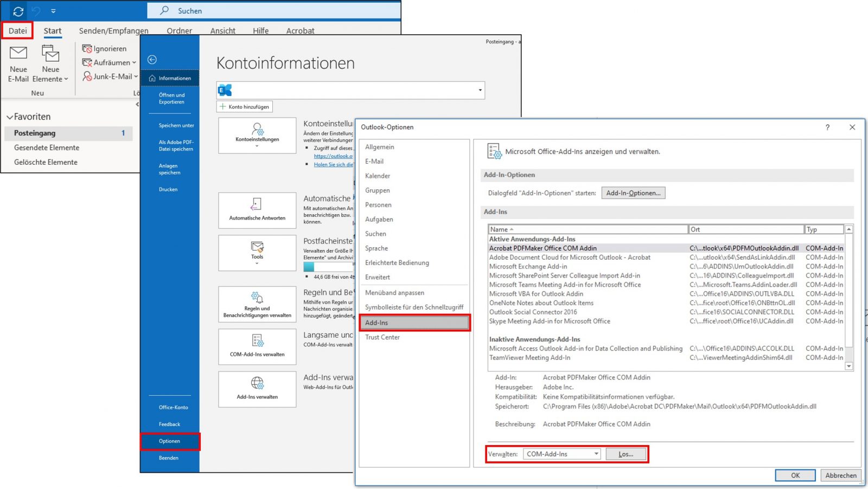Select Erweitert in Outlook-Optionen
This screenshot has width=868, height=489.
pyautogui.click(x=378, y=277)
